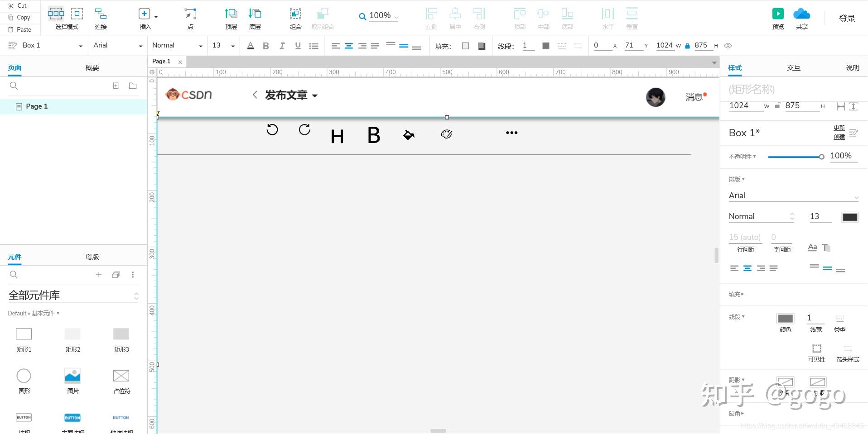Image resolution: width=868 pixels, height=434 pixels.
Task: Open the 全部元件库 library dropdown
Action: pyautogui.click(x=73, y=296)
